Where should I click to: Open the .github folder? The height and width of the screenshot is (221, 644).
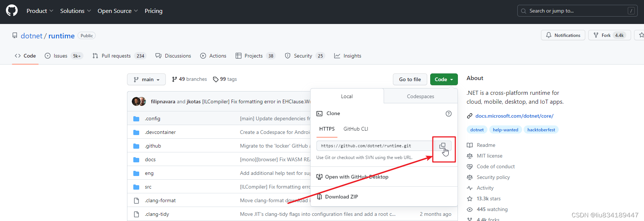[153, 146]
